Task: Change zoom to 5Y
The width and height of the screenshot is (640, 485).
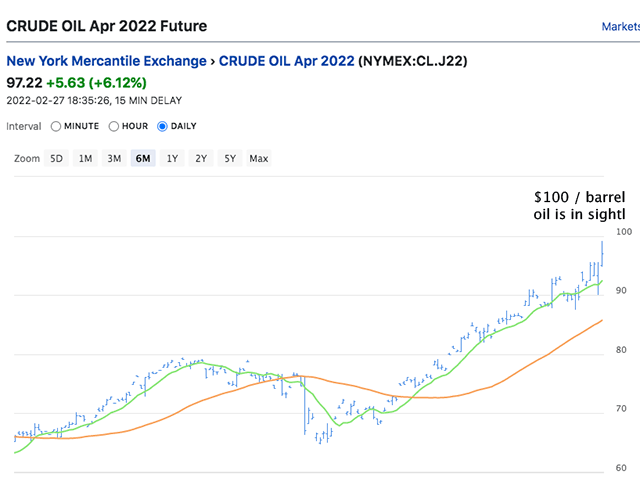Action: coord(230,158)
